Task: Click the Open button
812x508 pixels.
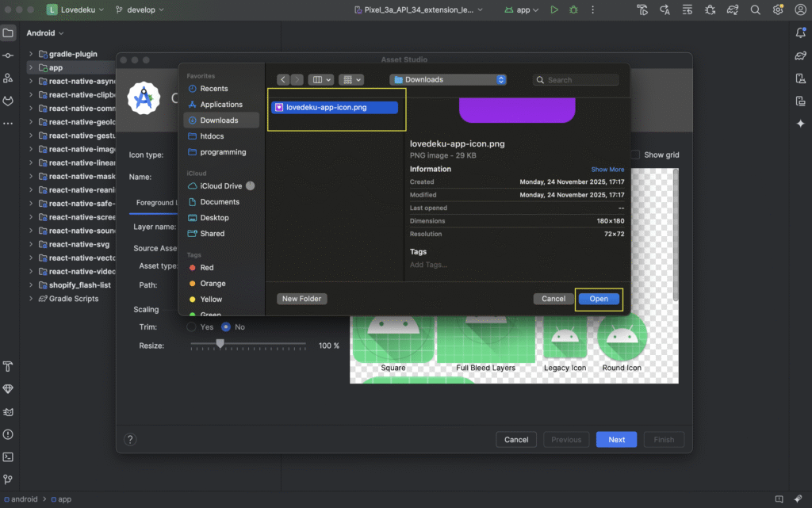Action: [x=599, y=299]
